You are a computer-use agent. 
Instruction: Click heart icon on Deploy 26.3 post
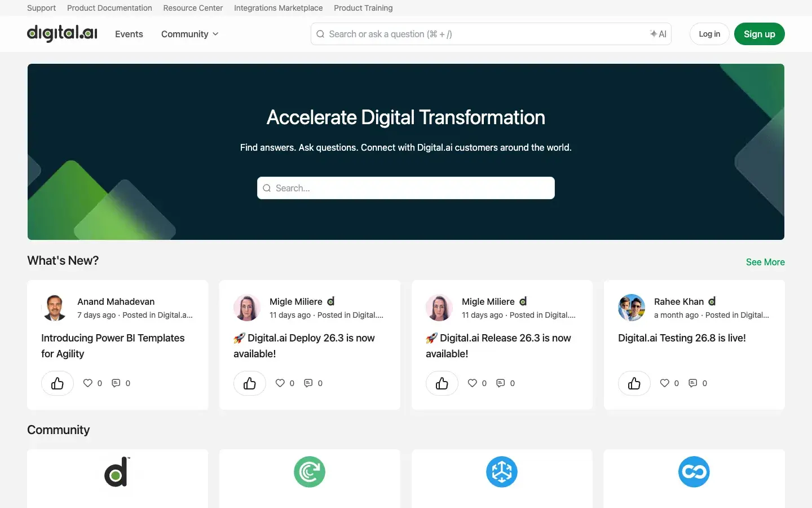[280, 383]
